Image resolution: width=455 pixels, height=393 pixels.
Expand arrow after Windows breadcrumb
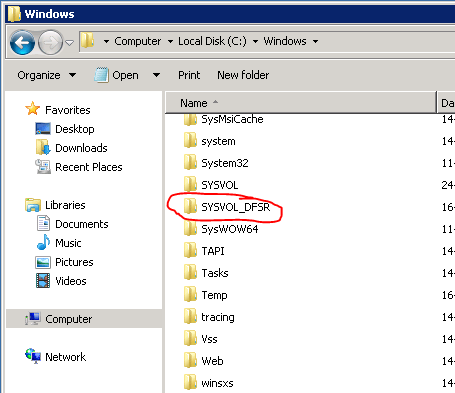pos(315,41)
